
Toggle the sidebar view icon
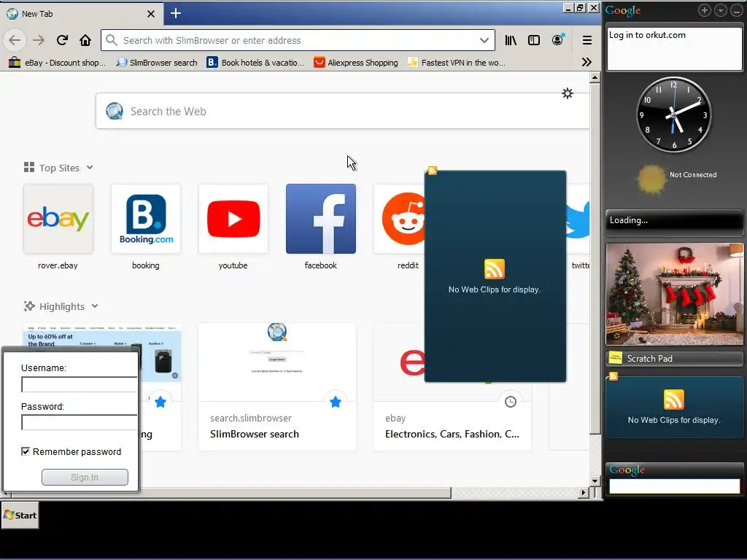pyautogui.click(x=534, y=41)
